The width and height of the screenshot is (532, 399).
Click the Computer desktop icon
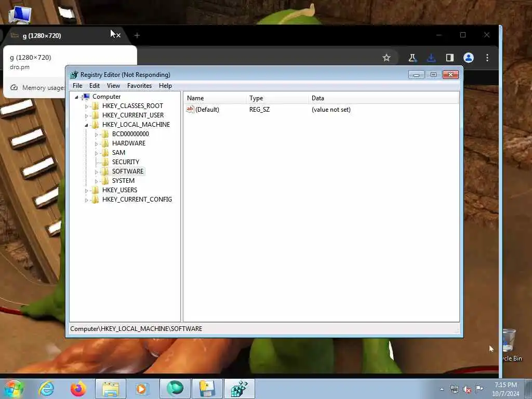pos(20,14)
